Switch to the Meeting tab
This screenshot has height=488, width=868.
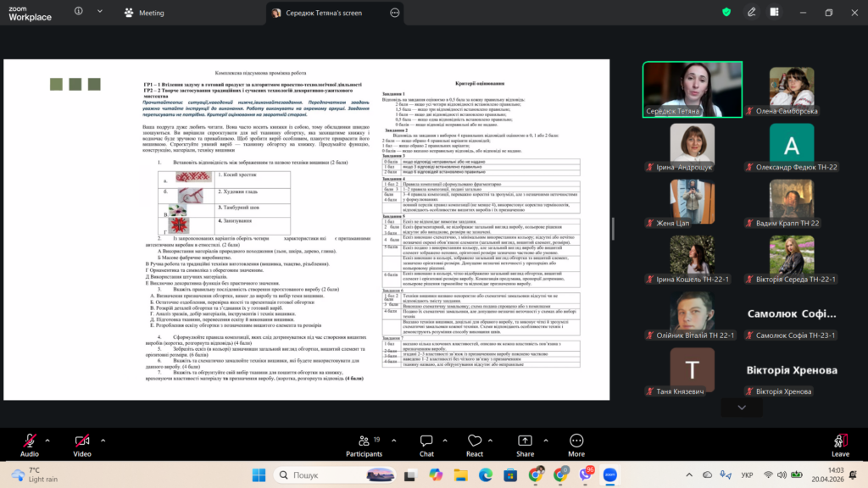pos(145,14)
